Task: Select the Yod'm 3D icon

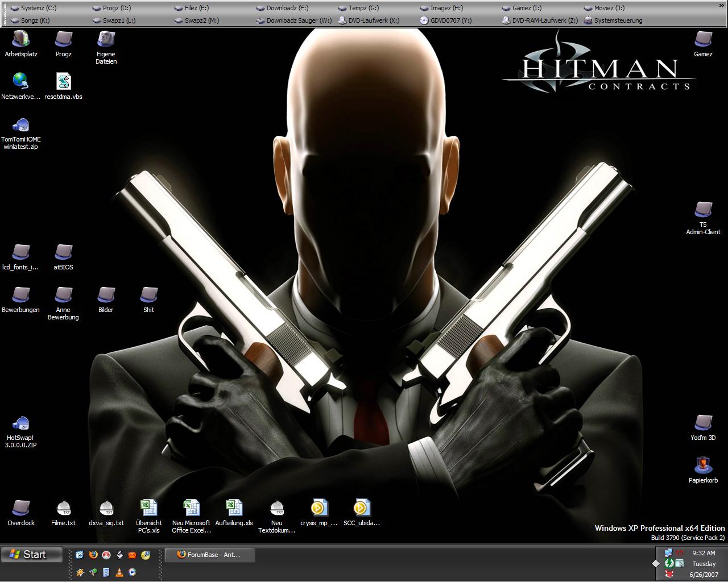Action: coord(704,427)
